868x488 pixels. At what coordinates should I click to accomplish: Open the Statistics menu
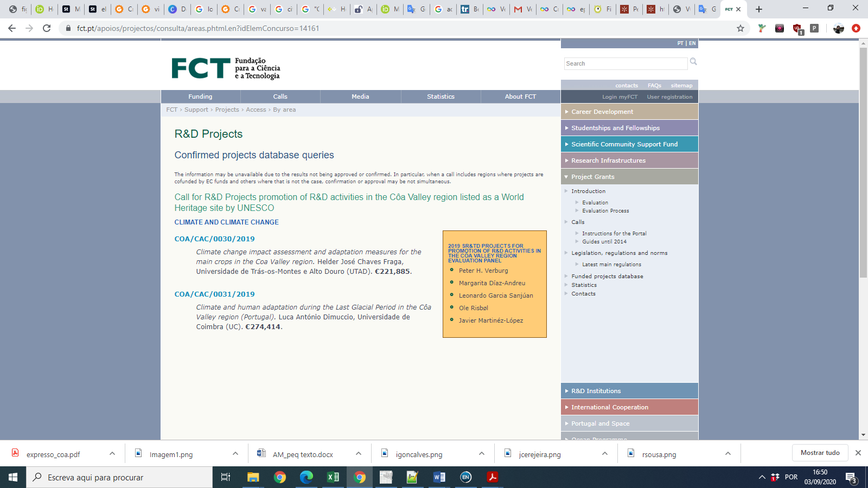[x=441, y=97]
